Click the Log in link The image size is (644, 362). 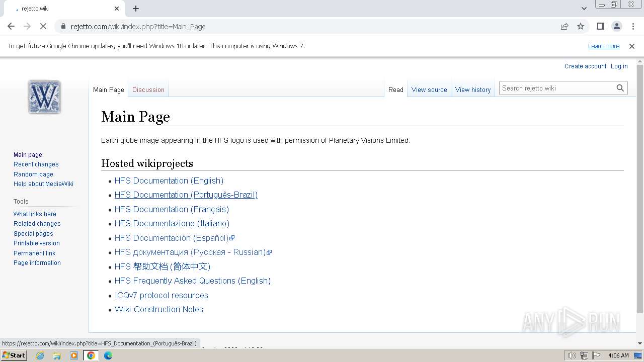click(619, 66)
